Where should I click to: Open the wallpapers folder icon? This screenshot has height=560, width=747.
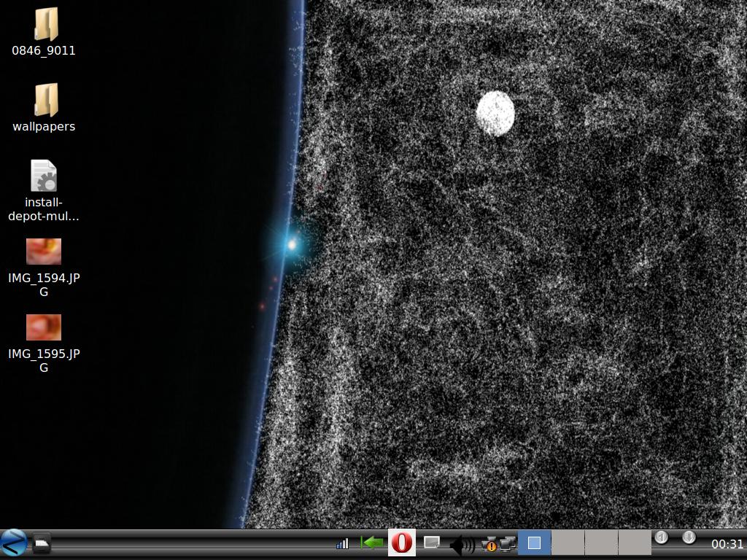45,101
